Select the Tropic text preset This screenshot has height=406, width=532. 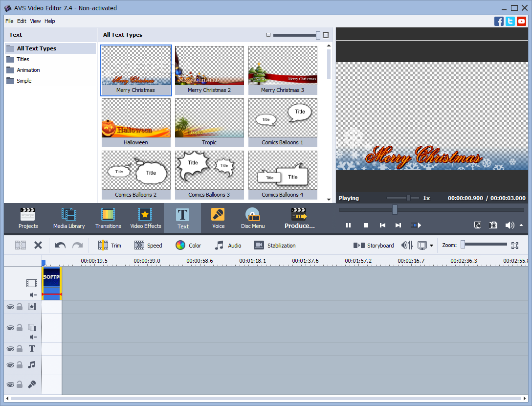tap(209, 123)
